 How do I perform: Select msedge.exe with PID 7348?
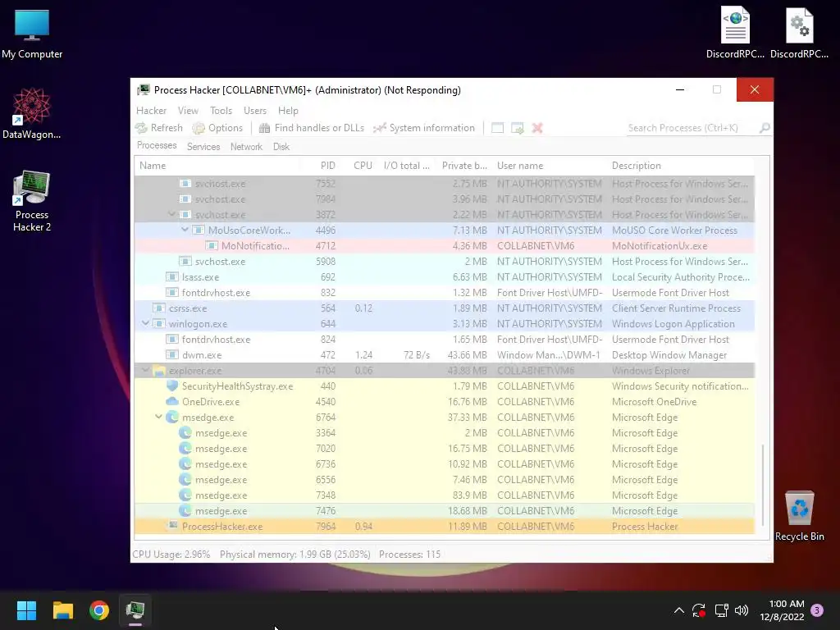445,495
